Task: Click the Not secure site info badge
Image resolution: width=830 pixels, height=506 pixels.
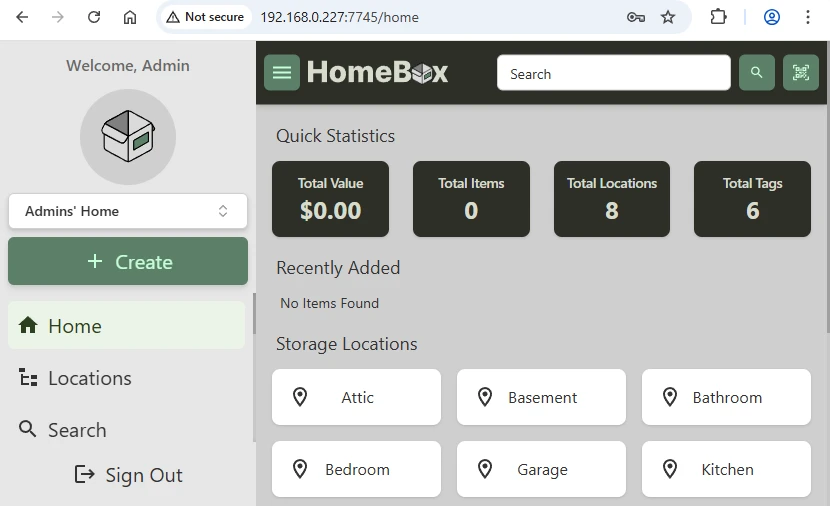Action: click(205, 17)
